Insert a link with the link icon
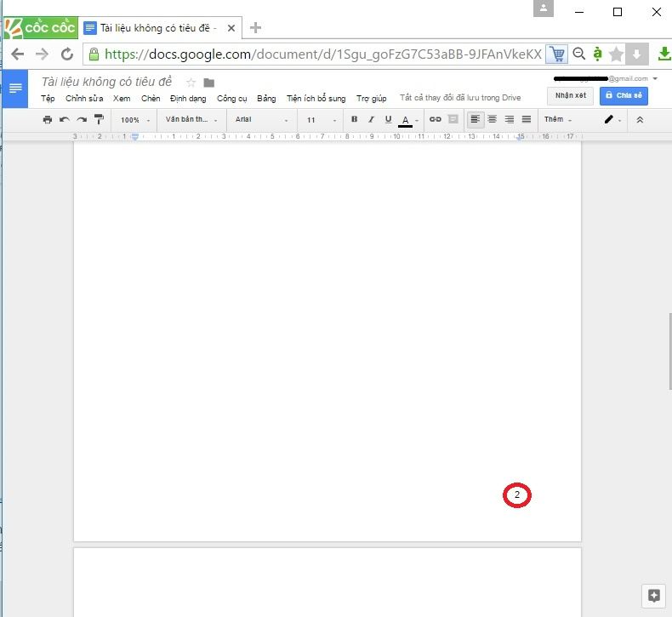This screenshot has width=672, height=617. pos(435,119)
